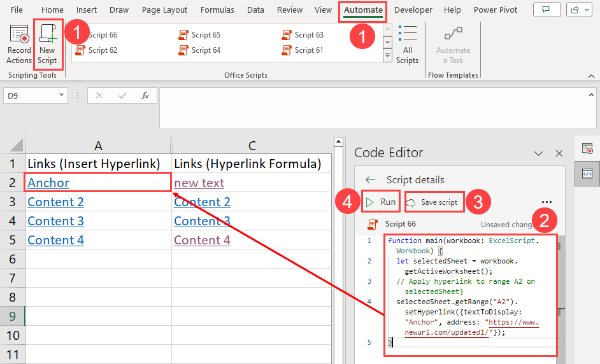
Task: Select cell A1 Links (Insert Hyperlink)
Action: coord(98,164)
